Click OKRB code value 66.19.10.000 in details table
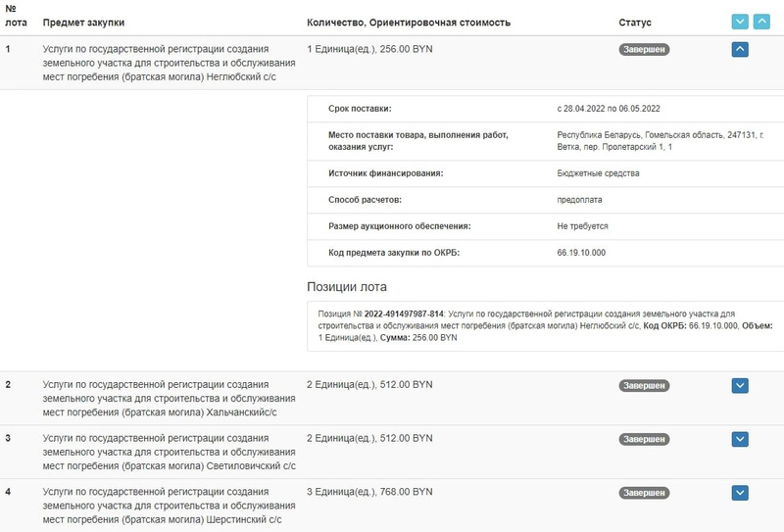Screen dimensions: 784x532 581,253
